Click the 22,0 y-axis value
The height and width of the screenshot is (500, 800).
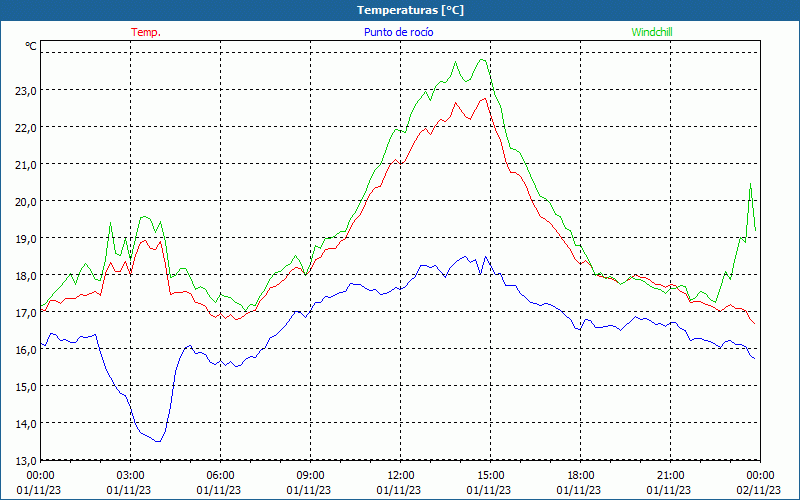tap(26, 128)
